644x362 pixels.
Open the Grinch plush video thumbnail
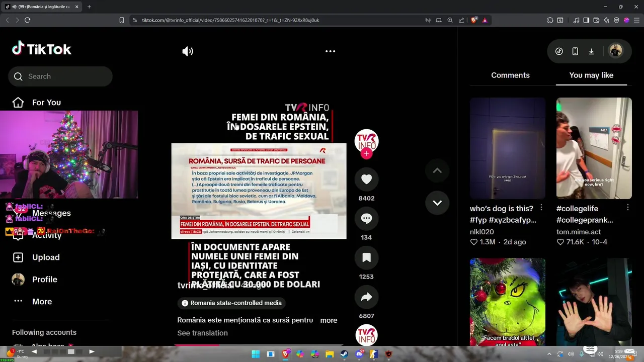(x=508, y=302)
